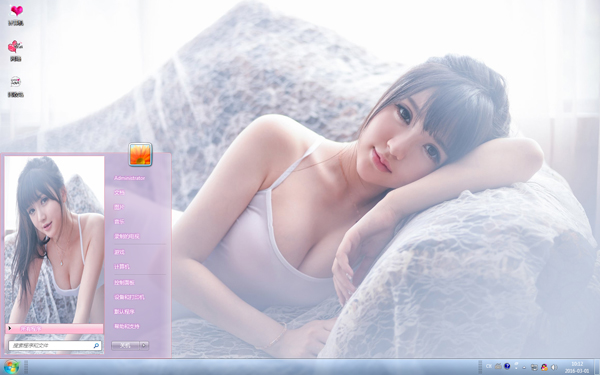The image size is (600, 375).
Task: Click the volume speaker tray icon
Action: 554,367
